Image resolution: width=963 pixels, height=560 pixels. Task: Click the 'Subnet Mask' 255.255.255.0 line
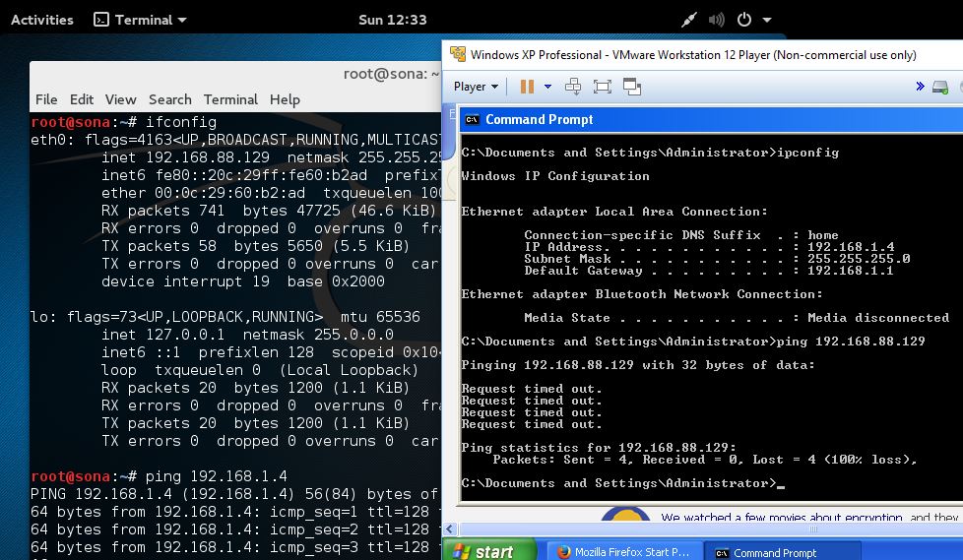pos(718,259)
